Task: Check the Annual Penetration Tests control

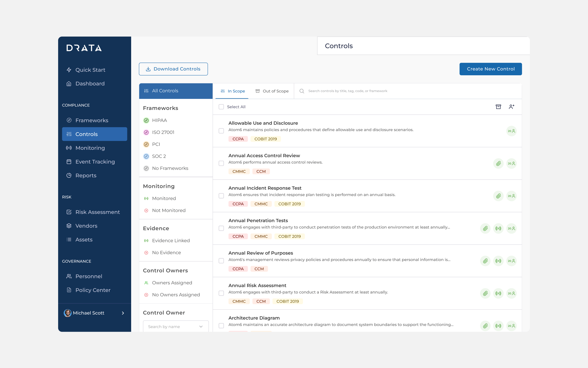Action: tap(221, 228)
